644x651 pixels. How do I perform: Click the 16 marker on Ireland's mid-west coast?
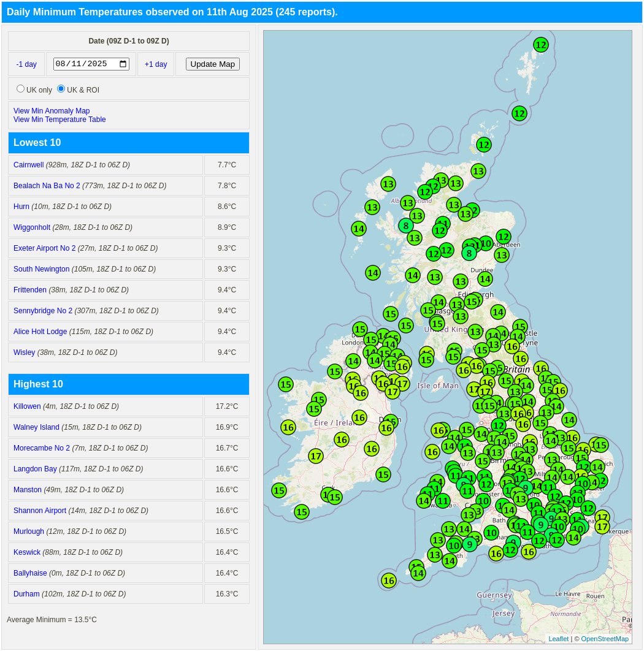click(x=288, y=427)
